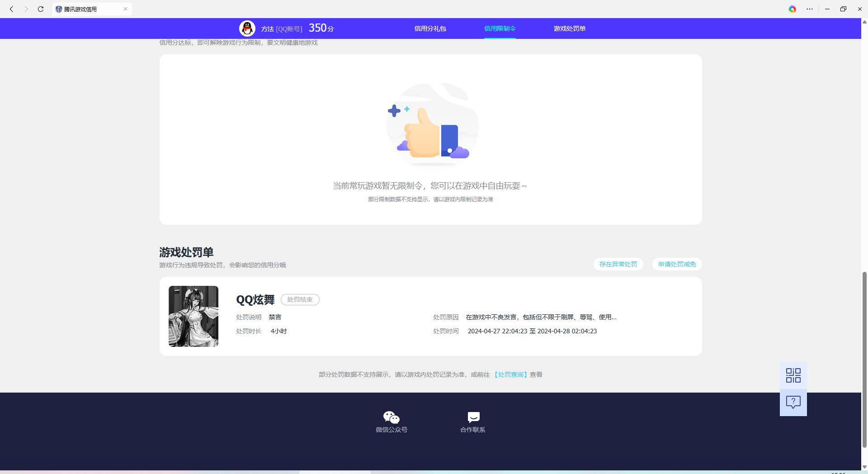The width and height of the screenshot is (868, 474).
Task: Navigate back using the back arrow
Action: [x=11, y=9]
